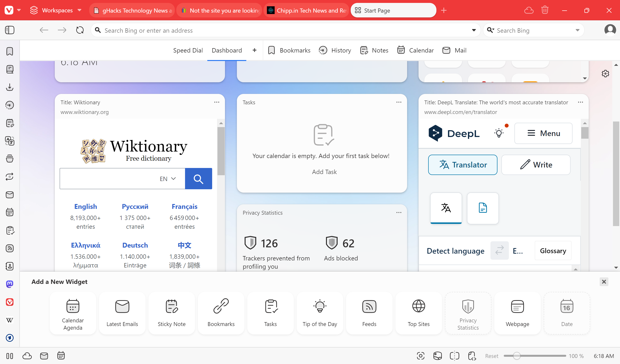Screen dimensions: 620x364
Task: Click status bar mail icon
Action: pyautogui.click(x=44, y=356)
